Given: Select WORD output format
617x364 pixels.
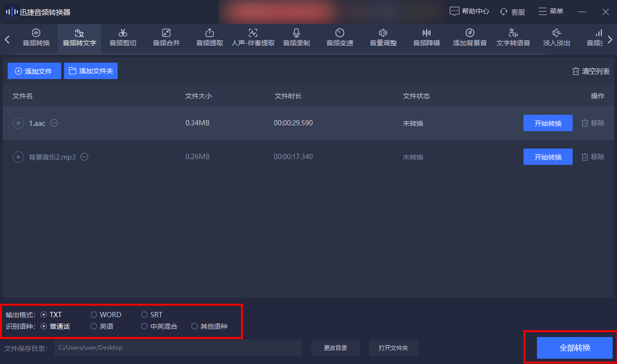Looking at the screenshot, I should 106,315.
